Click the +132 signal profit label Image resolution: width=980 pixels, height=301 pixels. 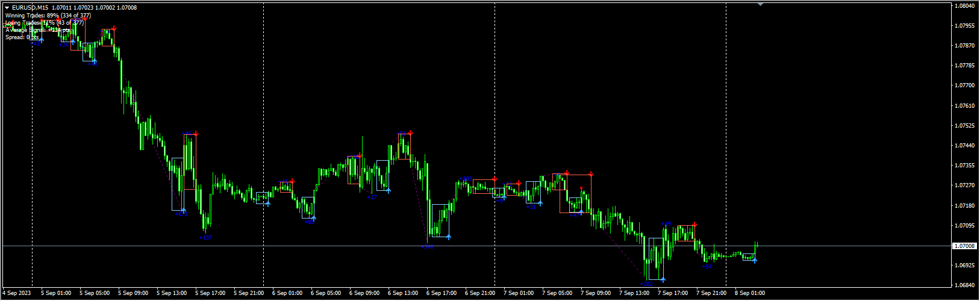click(x=205, y=238)
